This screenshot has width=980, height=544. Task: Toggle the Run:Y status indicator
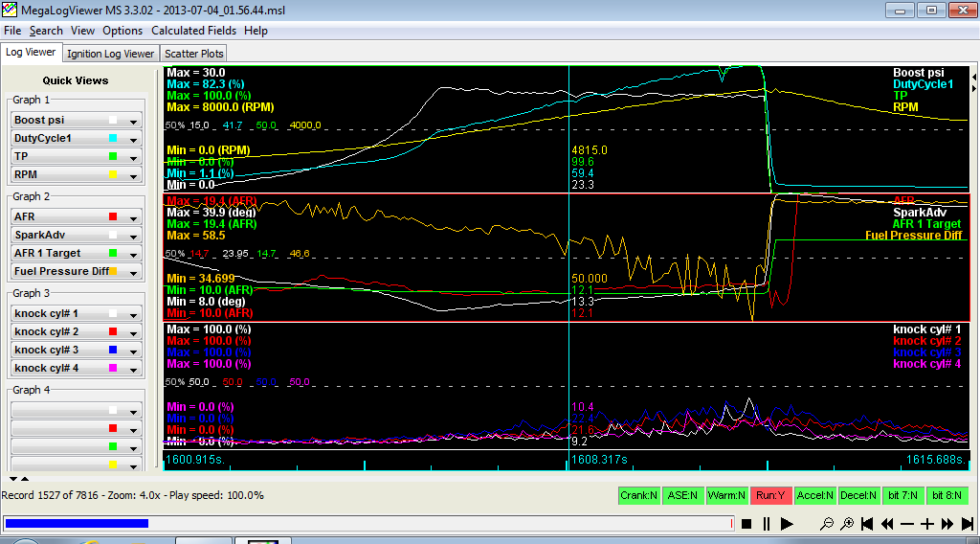tap(771, 495)
